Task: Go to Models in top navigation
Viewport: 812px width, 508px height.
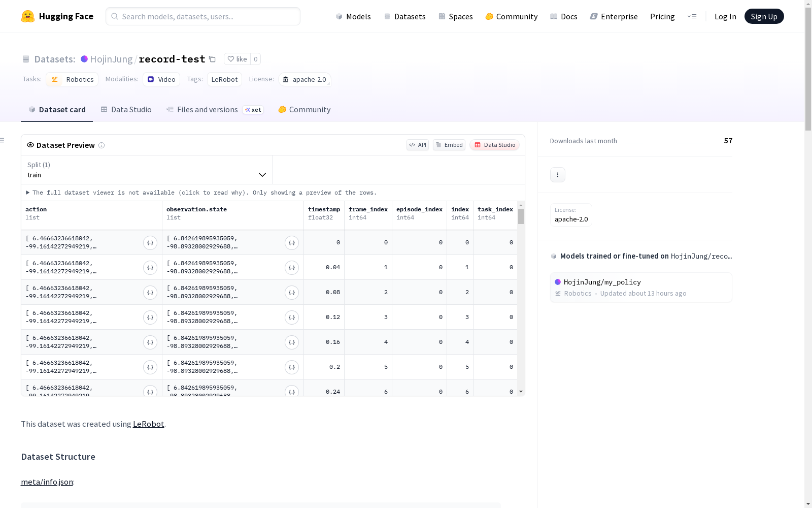Action: coord(353,16)
